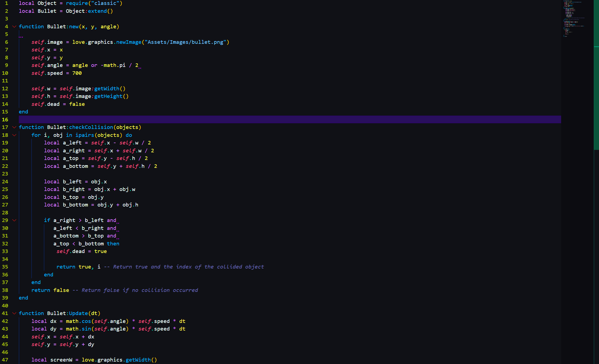Collapse the Bullet:new function fold arrow
599x364 pixels.
[x=14, y=27]
